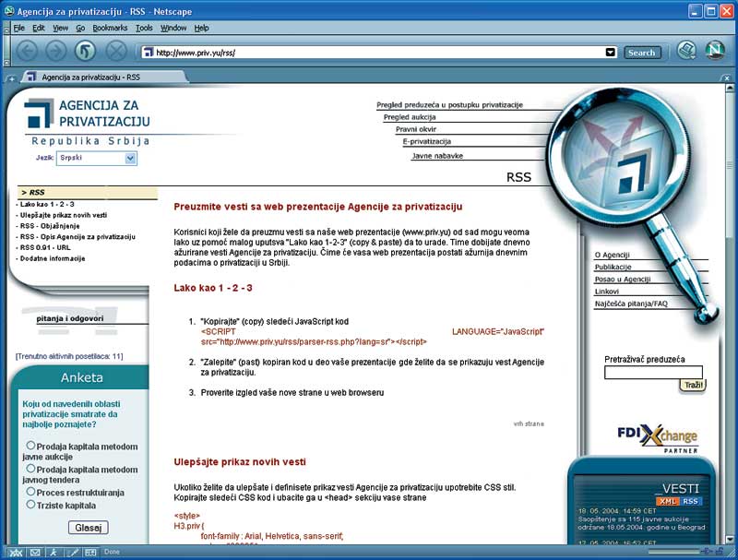The height and width of the screenshot is (560, 738).
Task: Open the 'Pregled aukcija' link
Action: click(410, 117)
